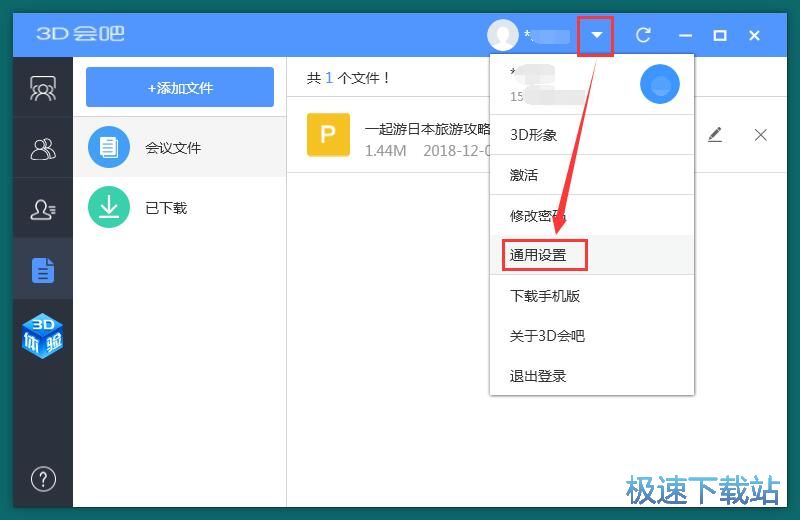Click the pencil edit icon for the file
Viewport: 800px width, 520px height.
pyautogui.click(x=715, y=135)
